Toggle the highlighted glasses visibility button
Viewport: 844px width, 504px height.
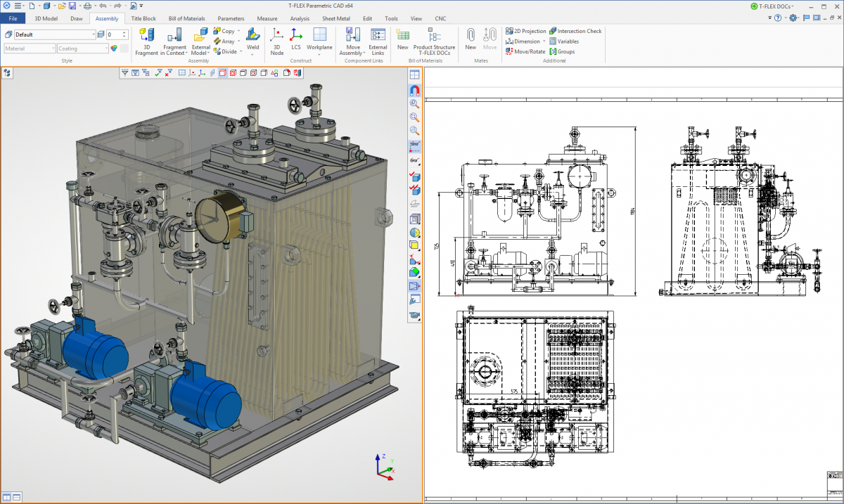(414, 146)
